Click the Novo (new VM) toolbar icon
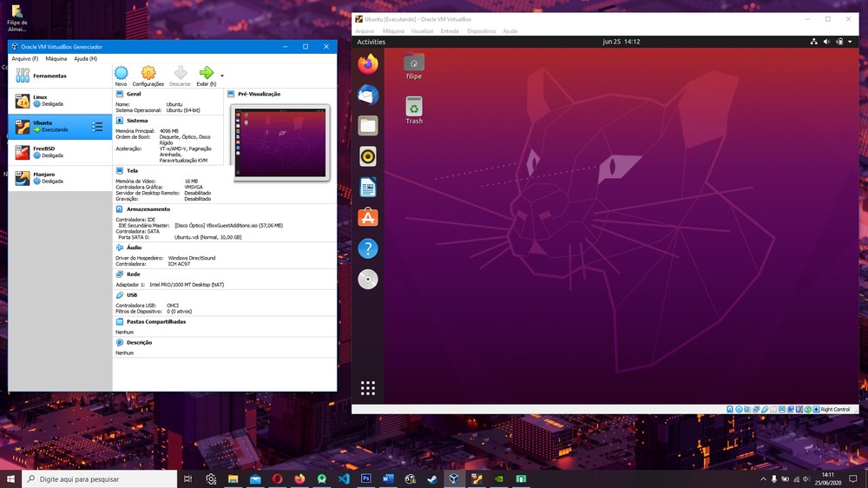Viewport: 868px width, 488px height. point(121,75)
